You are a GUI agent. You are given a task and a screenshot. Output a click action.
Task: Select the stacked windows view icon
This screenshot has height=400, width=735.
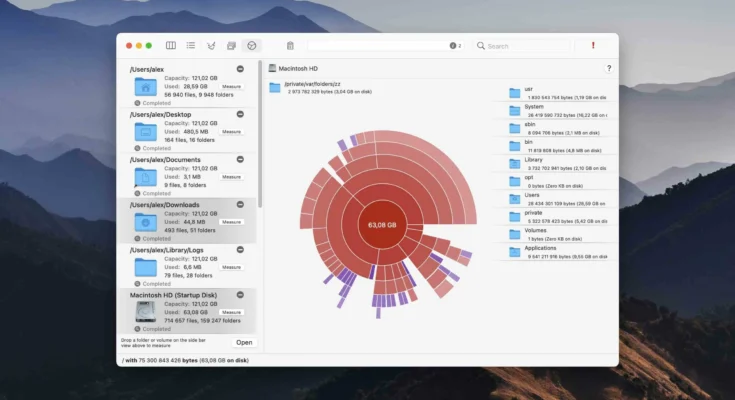coord(231,45)
